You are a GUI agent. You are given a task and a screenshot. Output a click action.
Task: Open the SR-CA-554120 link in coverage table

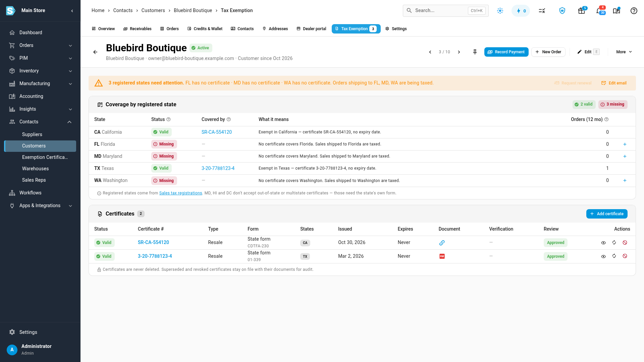[x=216, y=132]
